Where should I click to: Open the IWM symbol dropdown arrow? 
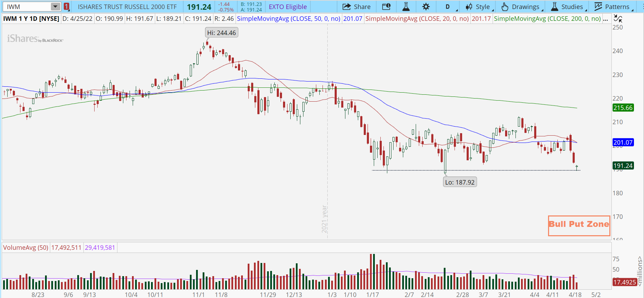pos(55,7)
